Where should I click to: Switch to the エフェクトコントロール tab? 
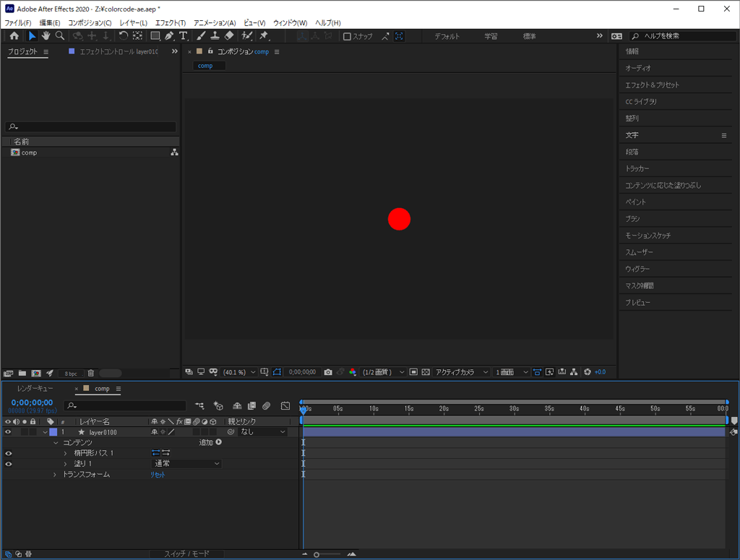pos(119,51)
